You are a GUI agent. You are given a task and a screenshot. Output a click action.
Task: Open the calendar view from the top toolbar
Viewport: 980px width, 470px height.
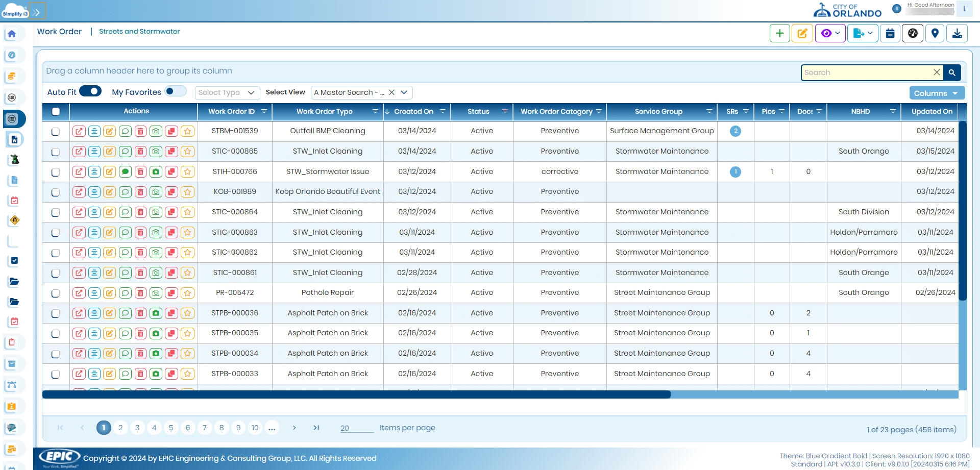tap(890, 33)
